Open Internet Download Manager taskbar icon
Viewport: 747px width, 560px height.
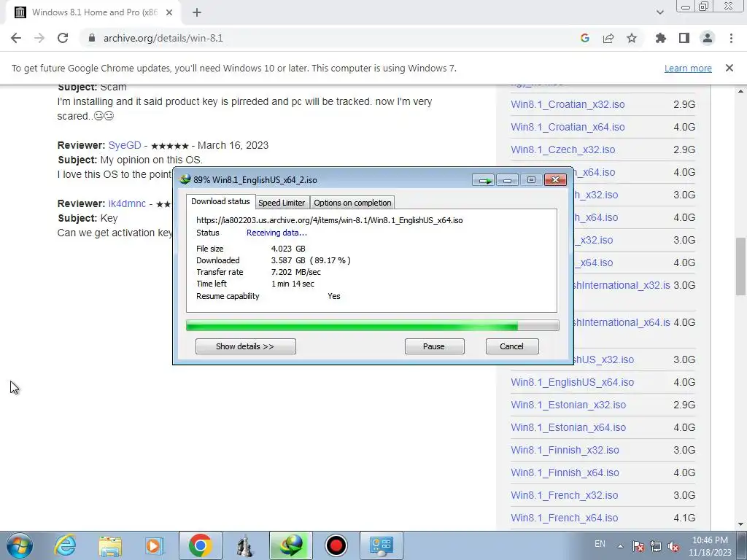pyautogui.click(x=290, y=545)
